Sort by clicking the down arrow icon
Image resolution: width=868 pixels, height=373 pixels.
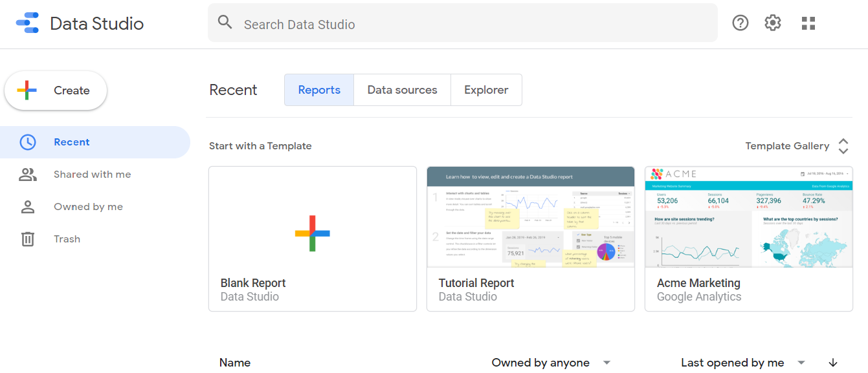(833, 363)
